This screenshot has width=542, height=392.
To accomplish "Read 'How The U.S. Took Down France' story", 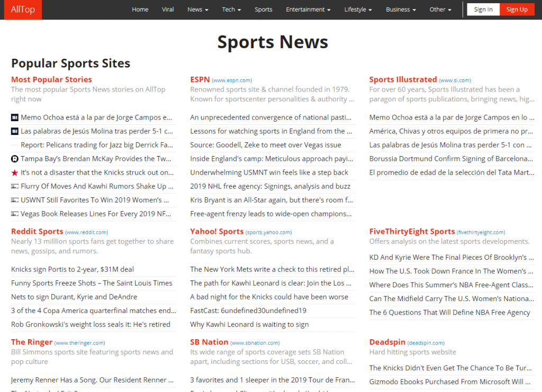I will tap(451, 271).
